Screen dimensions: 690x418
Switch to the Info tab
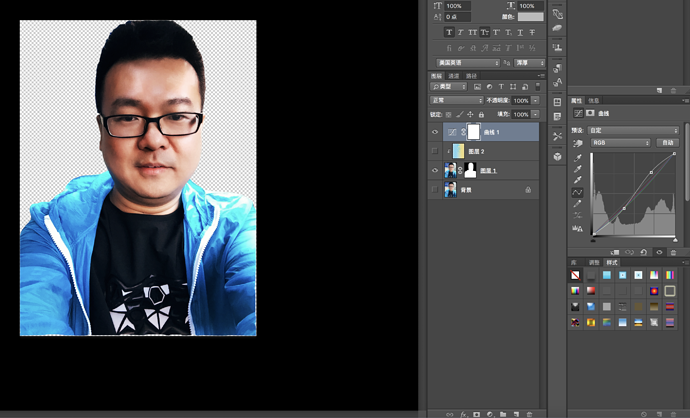(x=594, y=100)
